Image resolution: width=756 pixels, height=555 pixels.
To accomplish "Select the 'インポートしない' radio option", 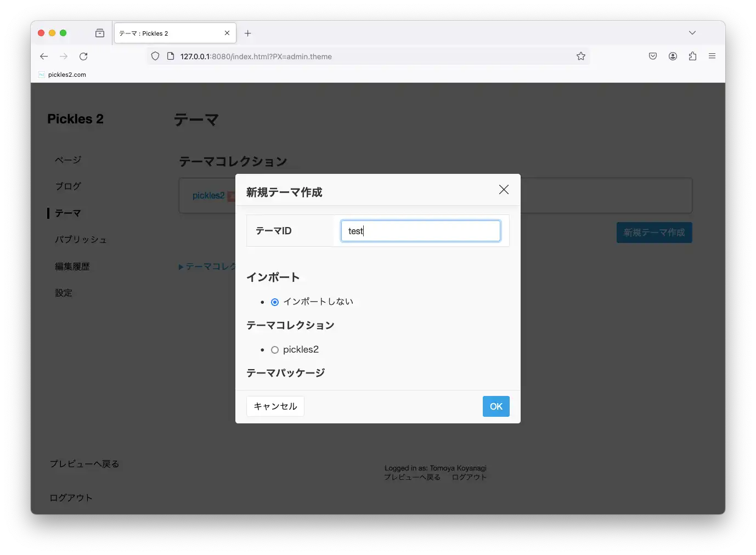I will pyautogui.click(x=275, y=302).
